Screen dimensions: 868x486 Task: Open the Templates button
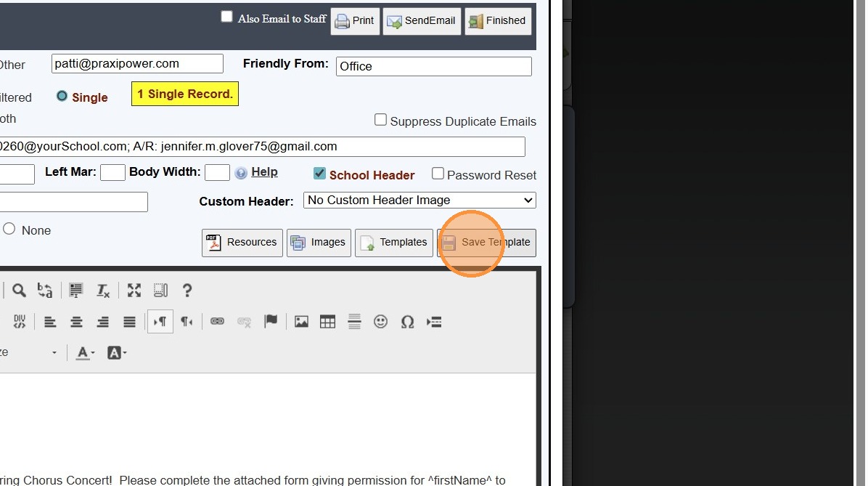(x=394, y=243)
